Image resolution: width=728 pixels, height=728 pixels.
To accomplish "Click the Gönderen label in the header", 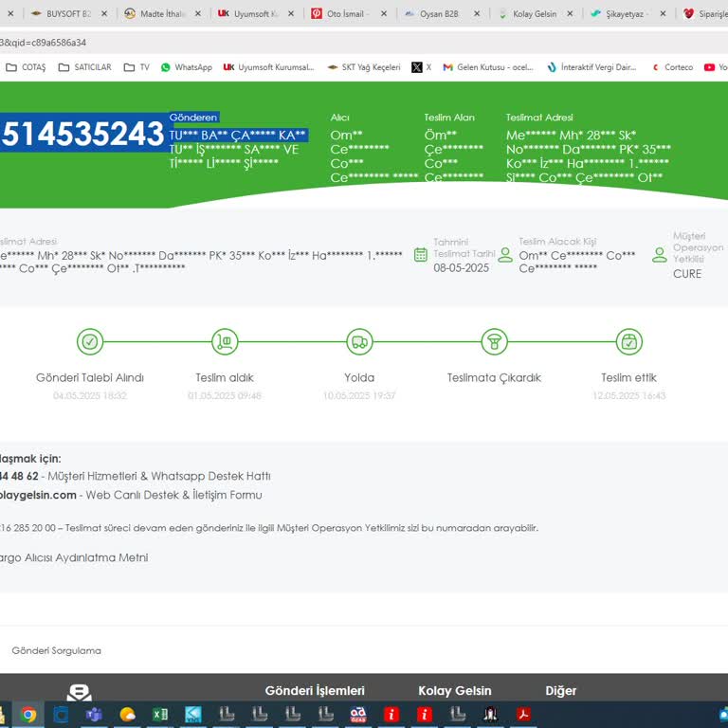I will click(x=193, y=118).
